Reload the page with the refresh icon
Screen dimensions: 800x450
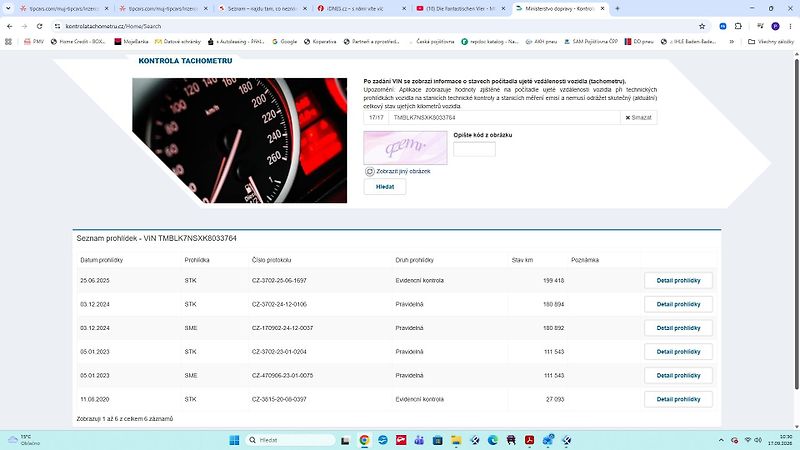coord(39,26)
